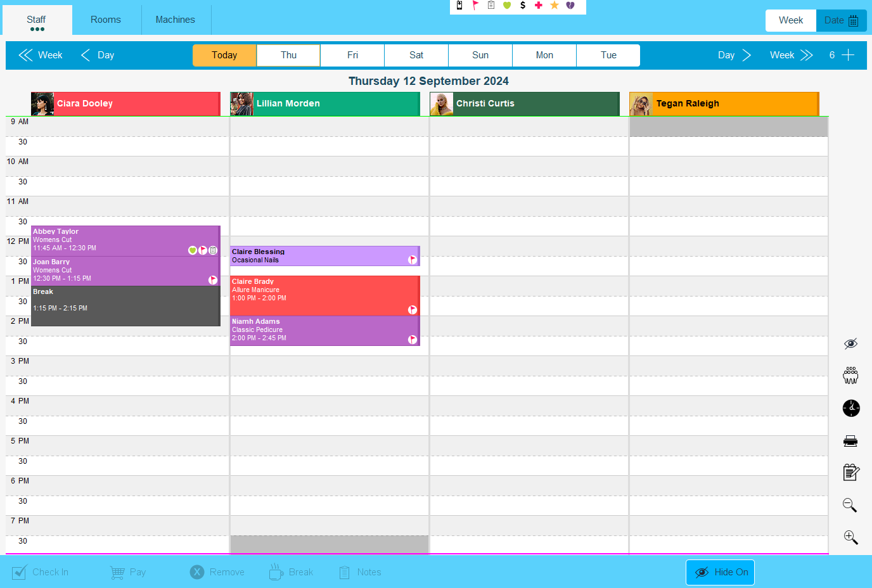The image size is (872, 588).
Task: Print the schedule using printer icon
Action: tap(850, 441)
